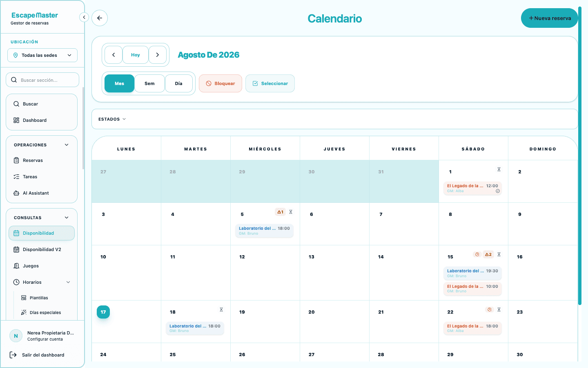The height and width of the screenshot is (368, 588).
Task: Click the Salir del dashboard logout icon
Action: (x=13, y=355)
